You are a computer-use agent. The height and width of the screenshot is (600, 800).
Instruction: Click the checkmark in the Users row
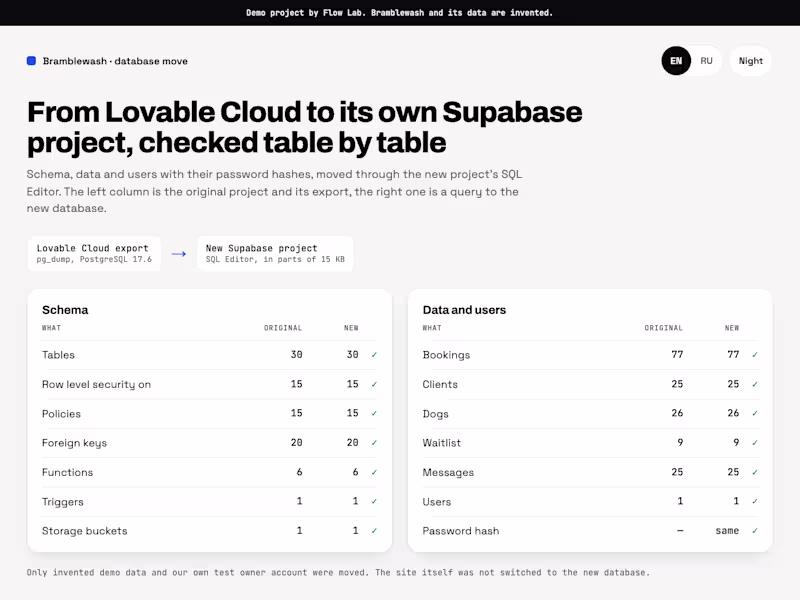(x=755, y=502)
